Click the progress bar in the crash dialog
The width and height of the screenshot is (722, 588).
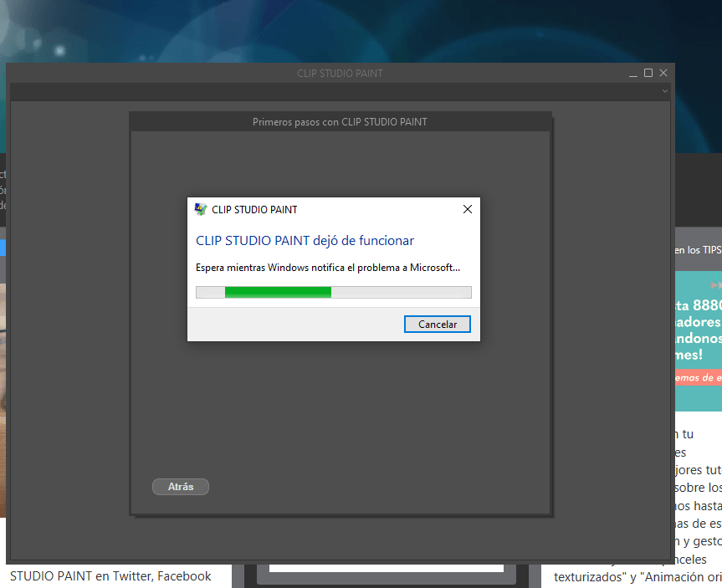(333, 292)
